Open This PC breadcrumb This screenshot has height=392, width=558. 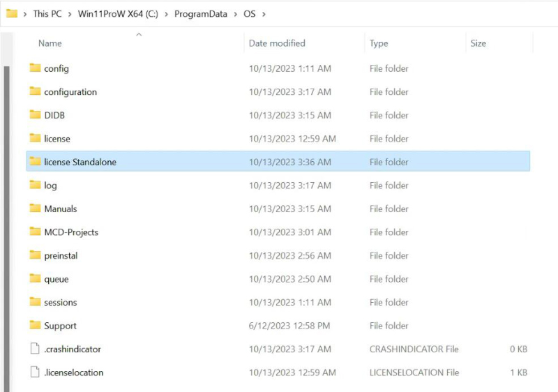click(x=47, y=14)
